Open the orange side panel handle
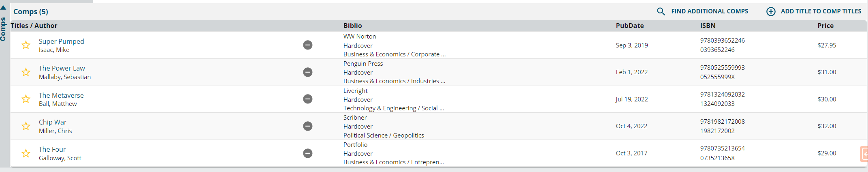This screenshot has width=868, height=172. [864, 154]
